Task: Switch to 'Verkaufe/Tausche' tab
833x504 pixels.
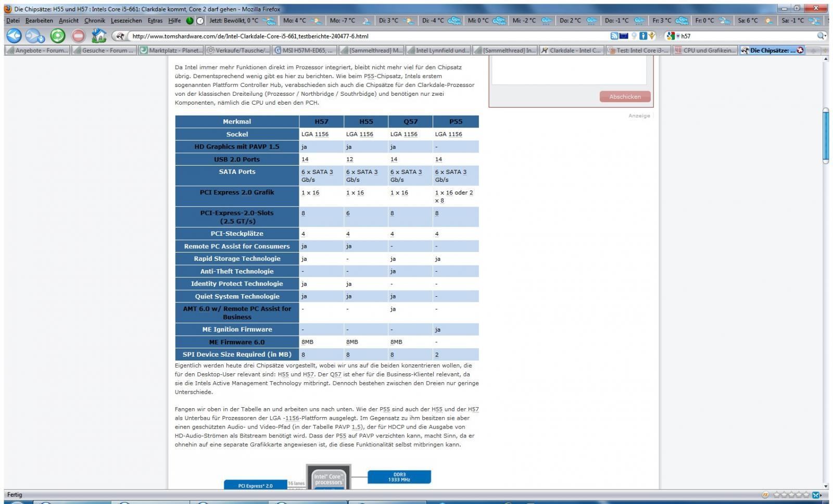Action: point(238,51)
